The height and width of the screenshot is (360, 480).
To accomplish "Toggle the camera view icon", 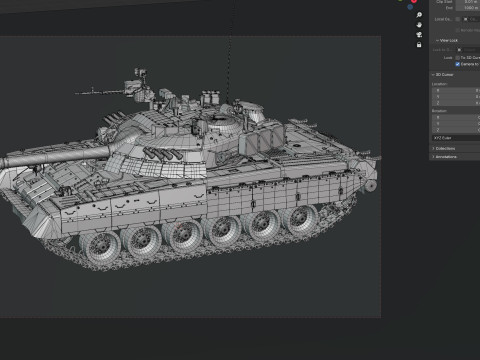I will (x=419, y=35).
